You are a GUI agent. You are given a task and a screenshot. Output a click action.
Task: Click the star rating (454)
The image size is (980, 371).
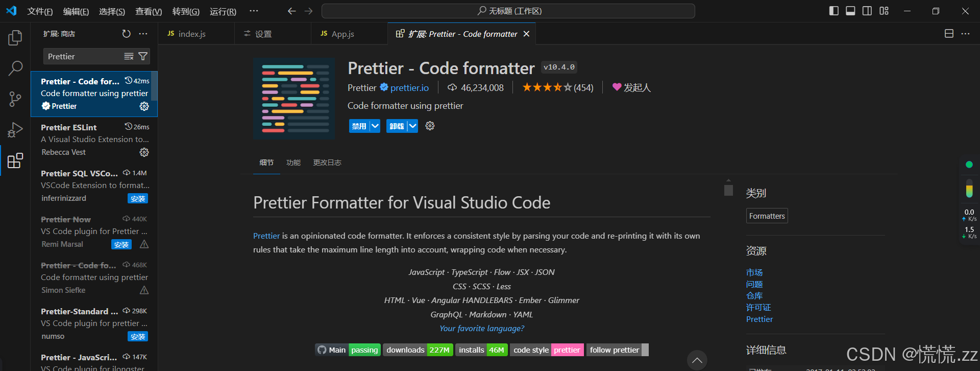557,88
